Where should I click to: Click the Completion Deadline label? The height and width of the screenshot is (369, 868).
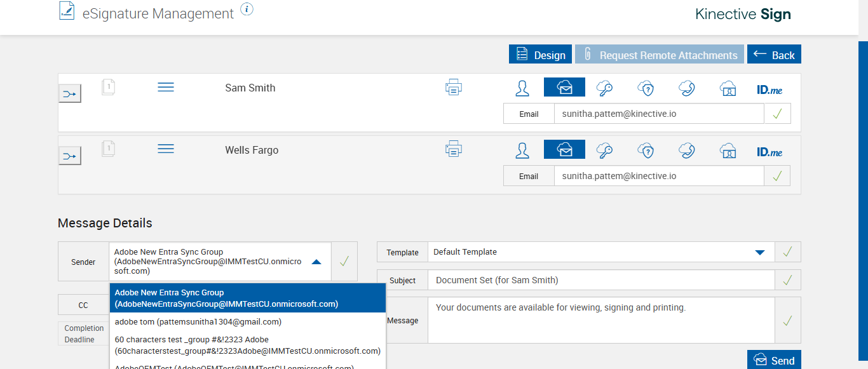(x=84, y=334)
